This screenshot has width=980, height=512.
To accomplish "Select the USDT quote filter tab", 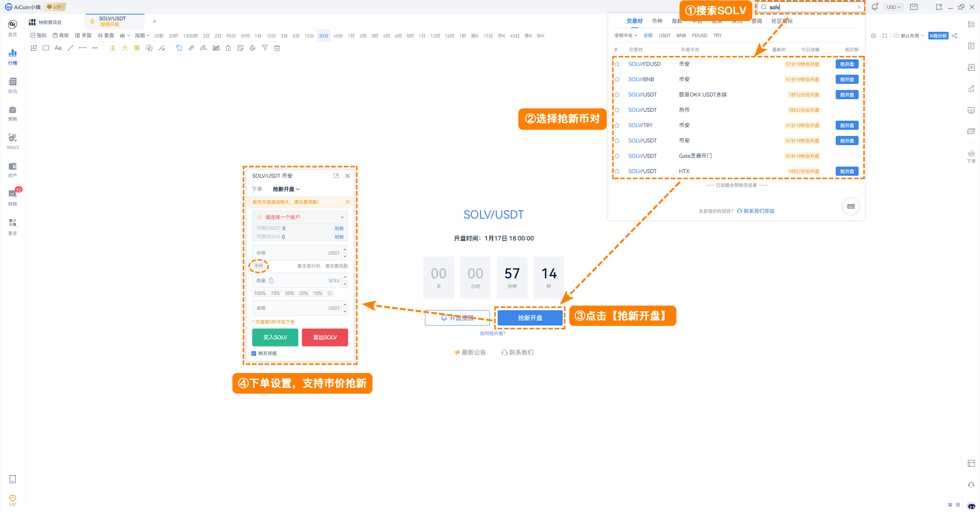I will tap(665, 36).
